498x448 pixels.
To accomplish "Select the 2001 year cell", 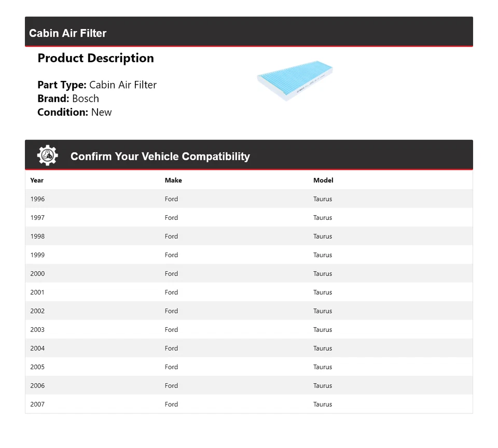I will point(37,292).
